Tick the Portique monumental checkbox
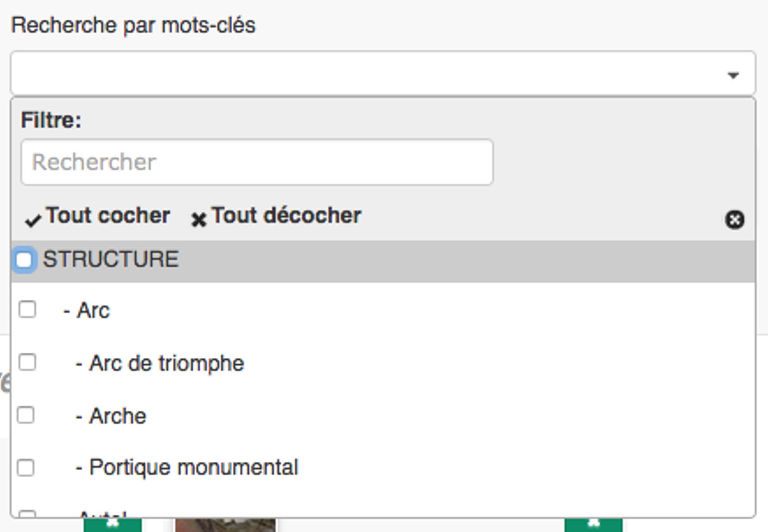Image resolution: width=768 pixels, height=532 pixels. click(x=26, y=467)
